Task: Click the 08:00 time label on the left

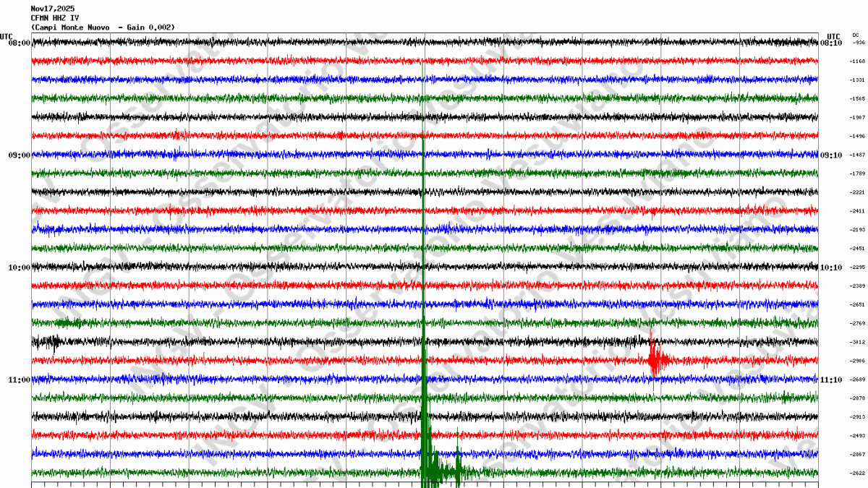Action: [x=20, y=43]
